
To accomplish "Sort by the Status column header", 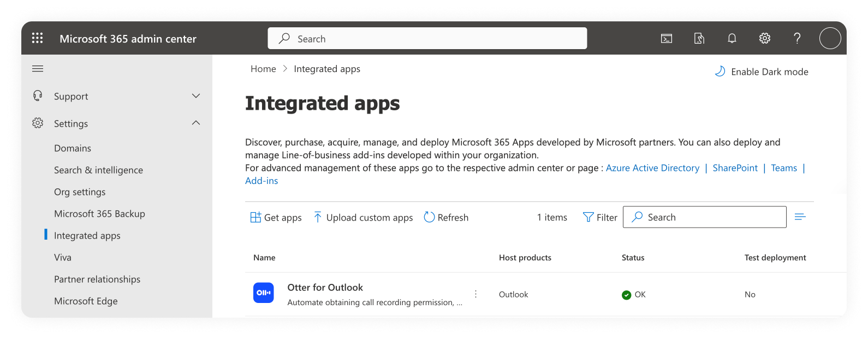I will (x=633, y=258).
